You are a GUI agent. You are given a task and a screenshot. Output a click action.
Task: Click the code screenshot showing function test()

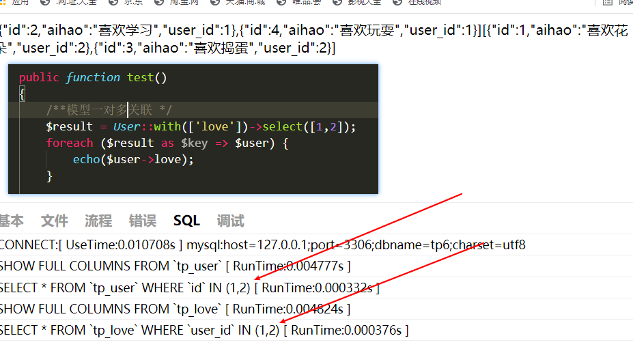(193, 128)
